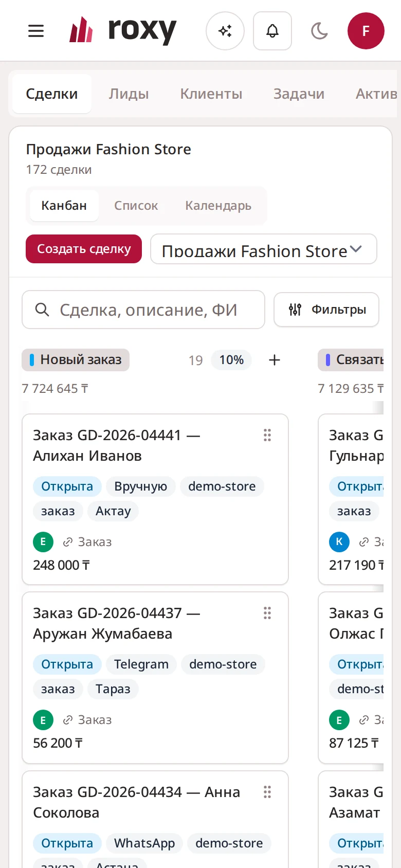The image size is (401, 868).
Task: Click the 10% probability badge
Action: click(231, 360)
